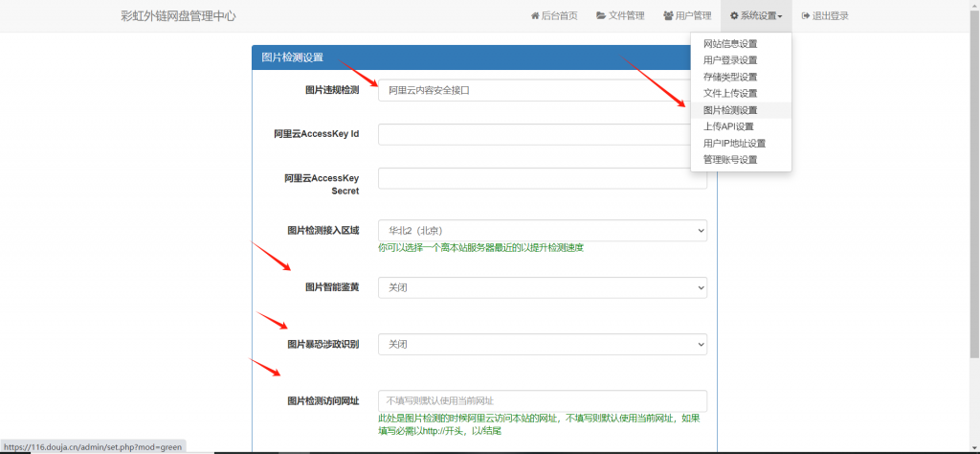The width and height of the screenshot is (980, 454).
Task: Open the 后台首页 navigation link
Action: click(x=554, y=16)
